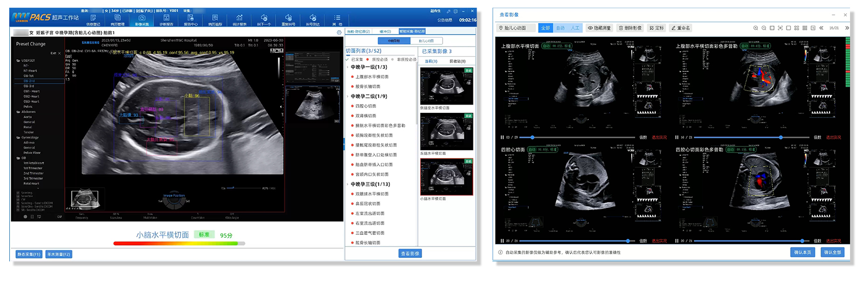Click 确认全部 confirm all button

832,252
